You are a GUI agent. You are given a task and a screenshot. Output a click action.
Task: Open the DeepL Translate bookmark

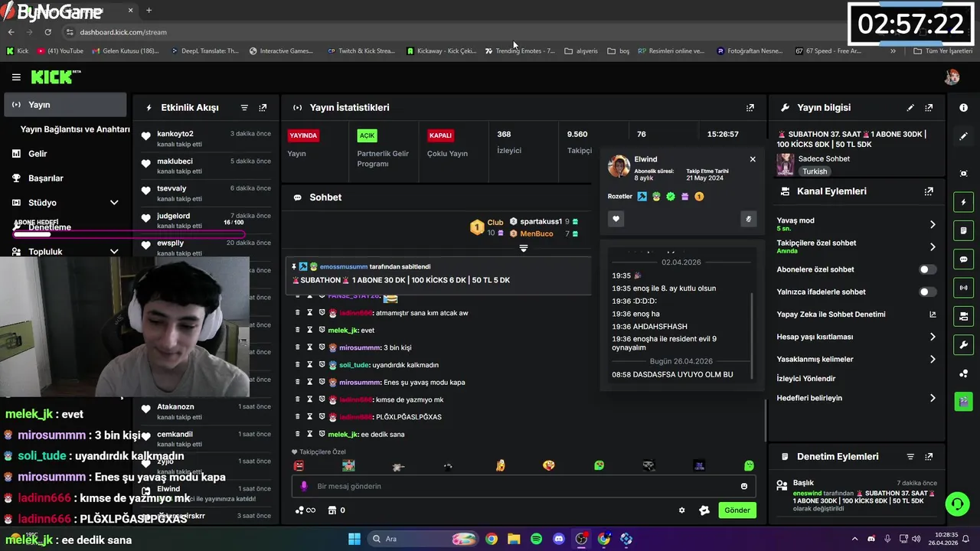point(205,51)
